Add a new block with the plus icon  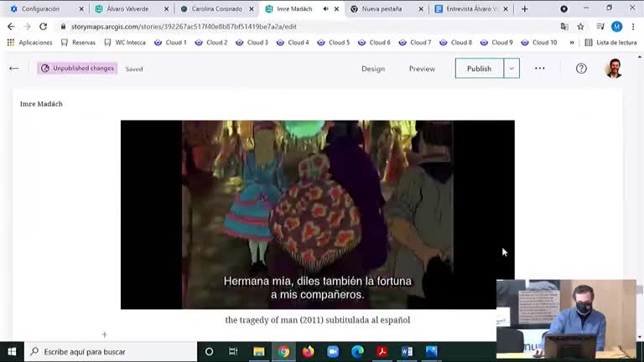click(x=104, y=334)
